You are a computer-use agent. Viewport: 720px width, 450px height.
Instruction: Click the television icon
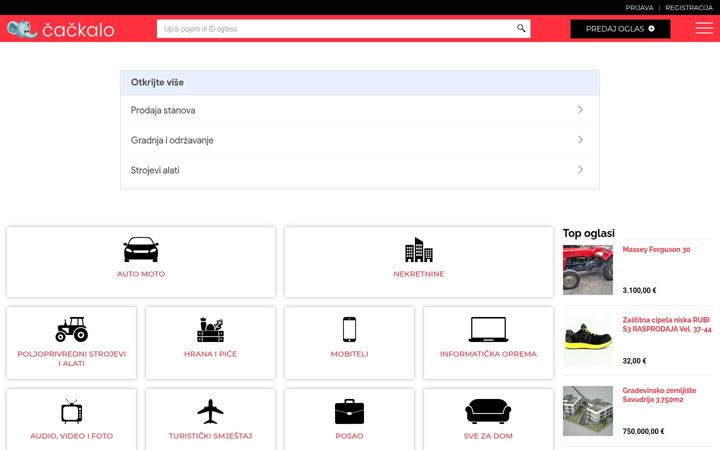click(x=72, y=411)
